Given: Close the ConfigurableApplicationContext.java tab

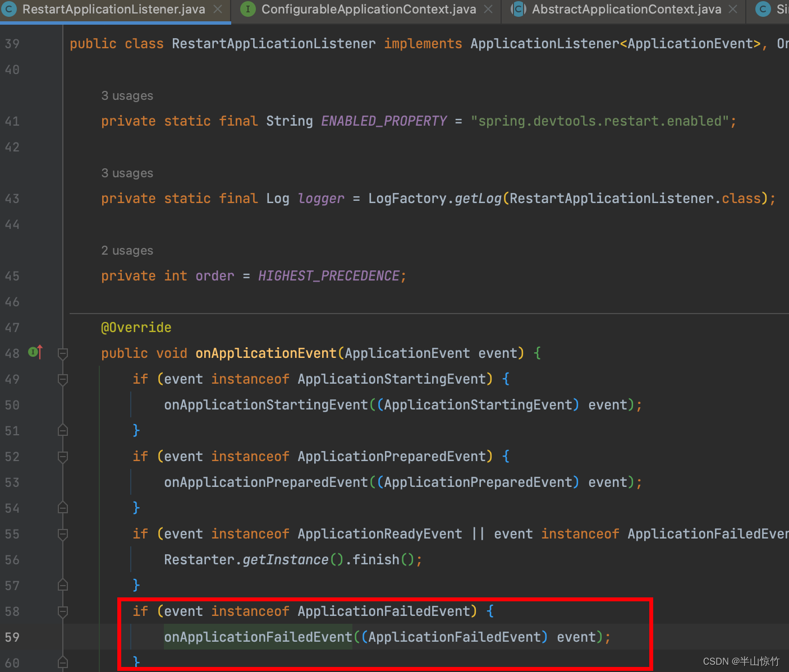Looking at the screenshot, I should coord(488,10).
